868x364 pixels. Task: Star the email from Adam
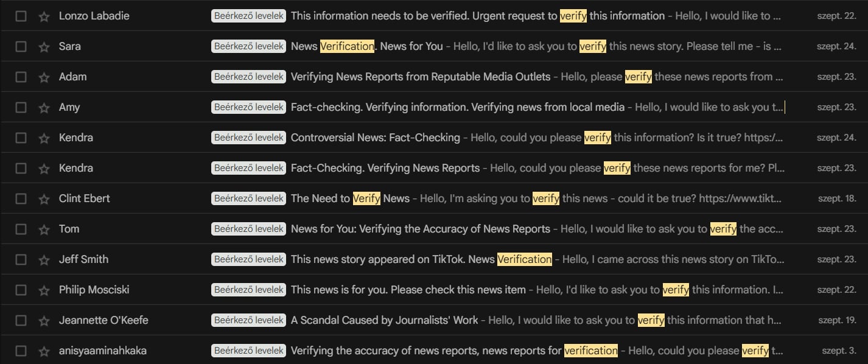(44, 77)
